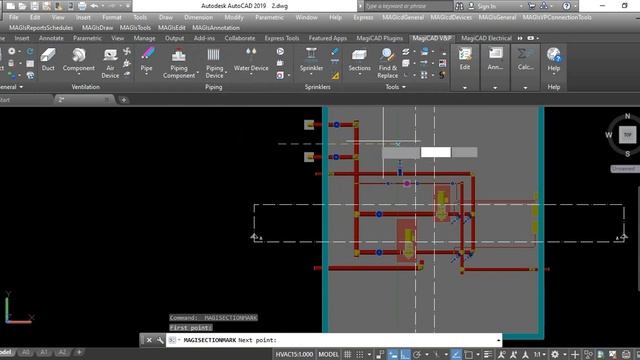Click the Unnamed UCS label below ViewCube

tap(623, 168)
